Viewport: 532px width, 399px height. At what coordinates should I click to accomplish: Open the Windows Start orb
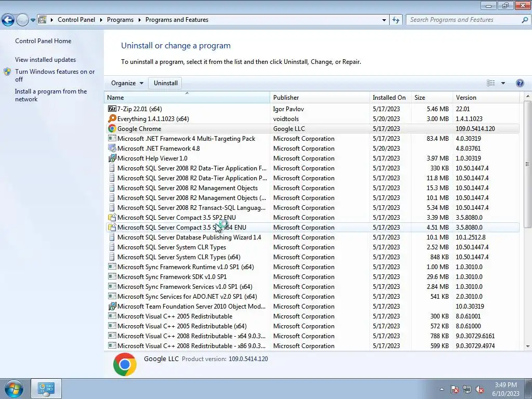[x=14, y=389]
